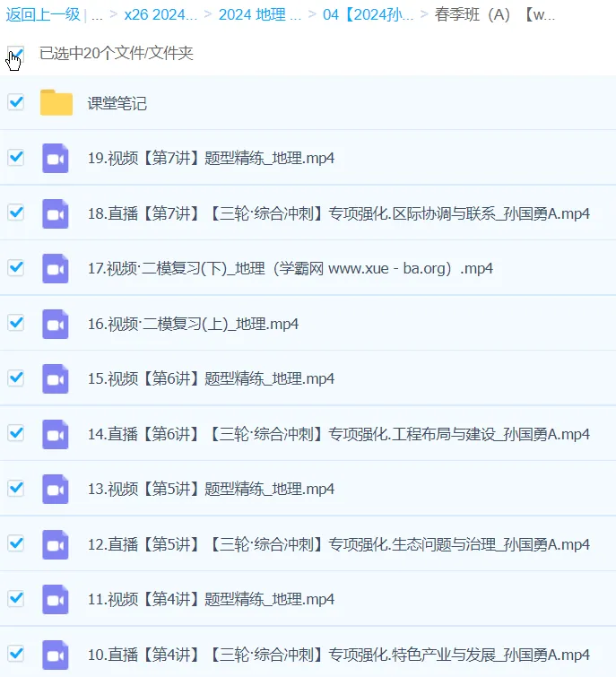Viewport: 616px width, 677px height.
Task: Open file 19.视频【第7讲】题型精练_地理.mp4
Action: coord(212,158)
